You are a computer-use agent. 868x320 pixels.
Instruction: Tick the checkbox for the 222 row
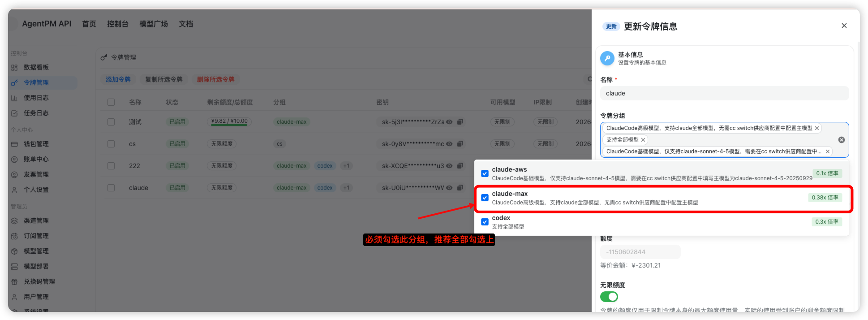pos(111,166)
